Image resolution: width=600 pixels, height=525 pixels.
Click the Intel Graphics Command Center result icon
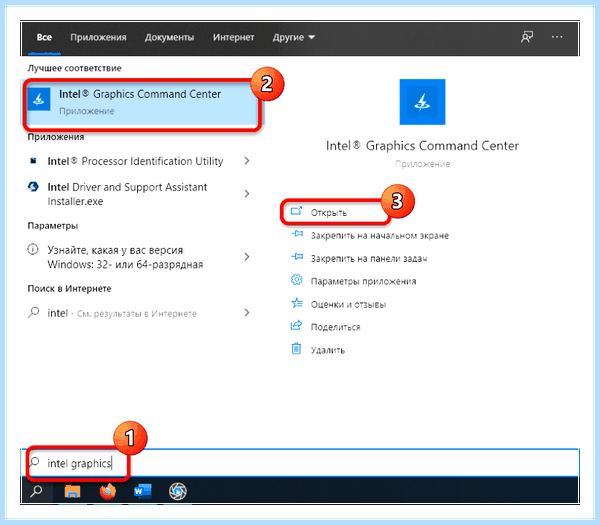(39, 99)
